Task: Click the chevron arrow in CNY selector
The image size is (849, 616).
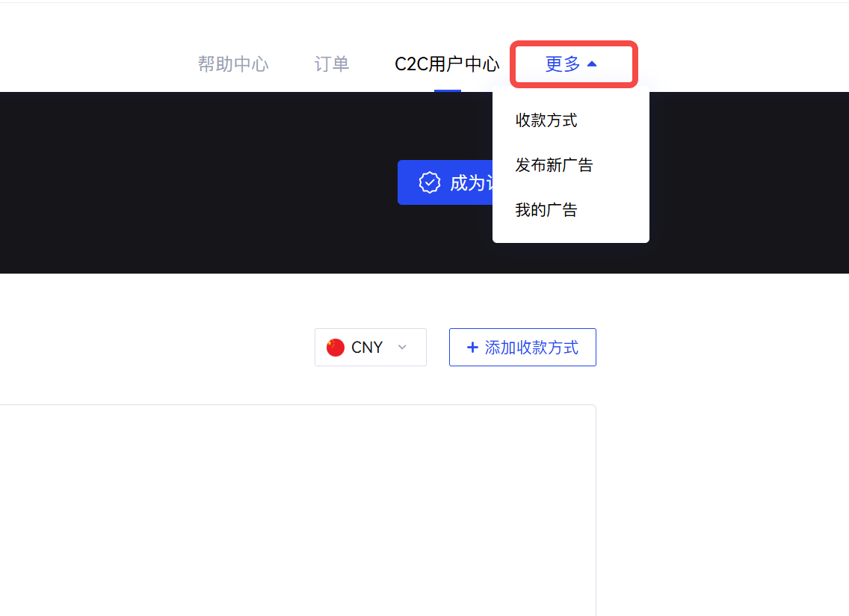Action: point(402,348)
